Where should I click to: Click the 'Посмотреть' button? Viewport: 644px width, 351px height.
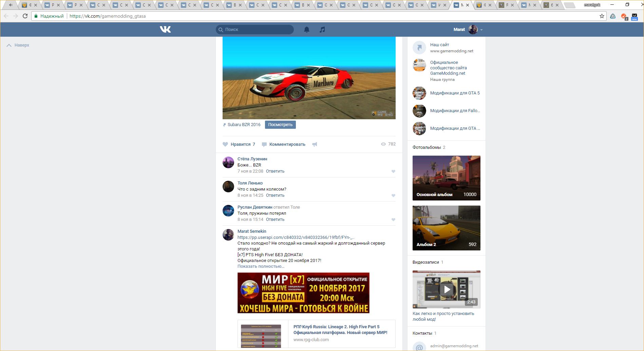point(280,125)
